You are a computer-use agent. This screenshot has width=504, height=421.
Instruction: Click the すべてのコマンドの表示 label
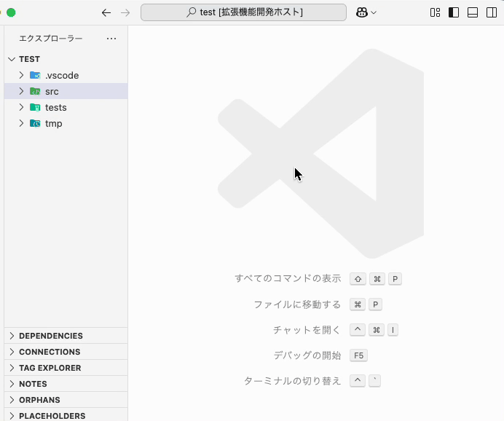click(288, 278)
